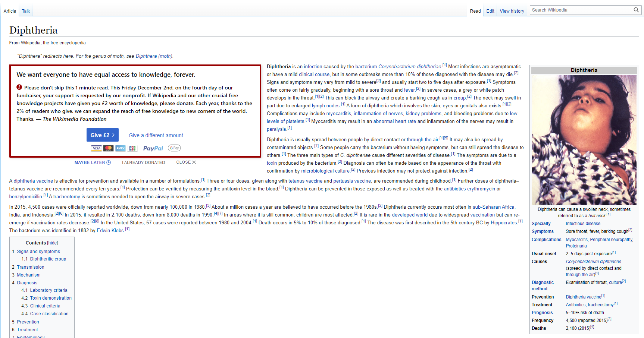Close the donation banner
Viewport: 644px width, 338px height.
click(186, 162)
